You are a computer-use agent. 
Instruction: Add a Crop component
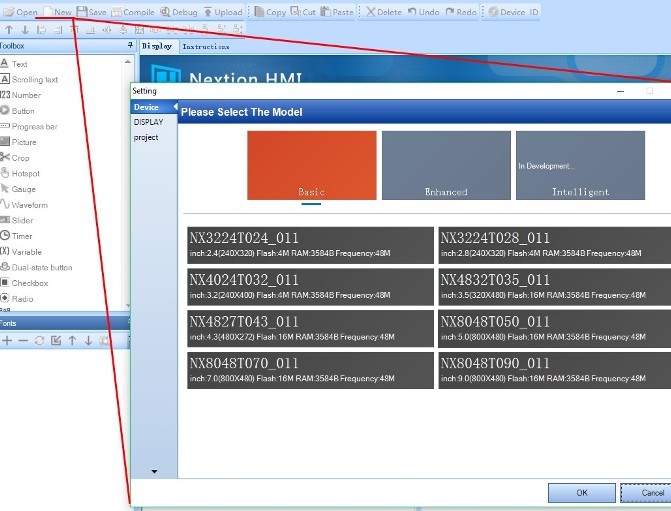click(x=15, y=157)
